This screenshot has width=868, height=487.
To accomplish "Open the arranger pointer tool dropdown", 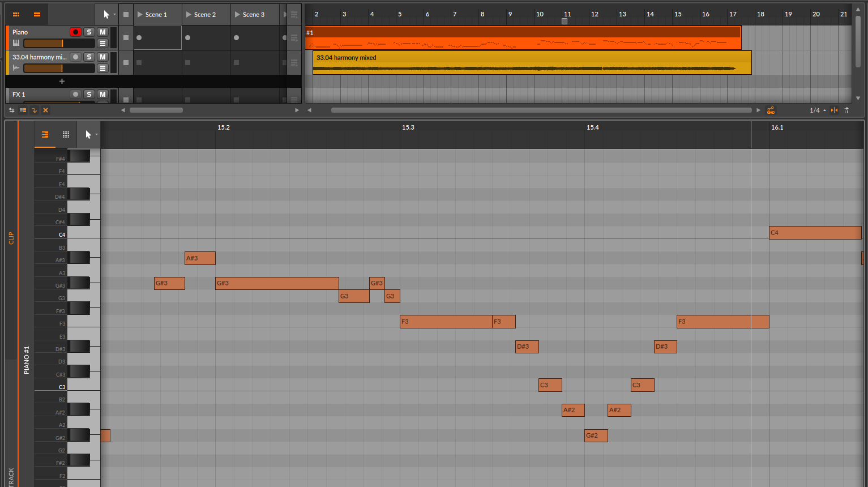I will (x=114, y=15).
